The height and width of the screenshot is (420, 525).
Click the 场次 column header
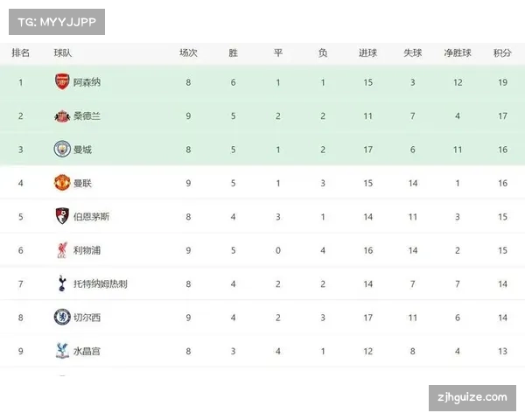[188, 52]
